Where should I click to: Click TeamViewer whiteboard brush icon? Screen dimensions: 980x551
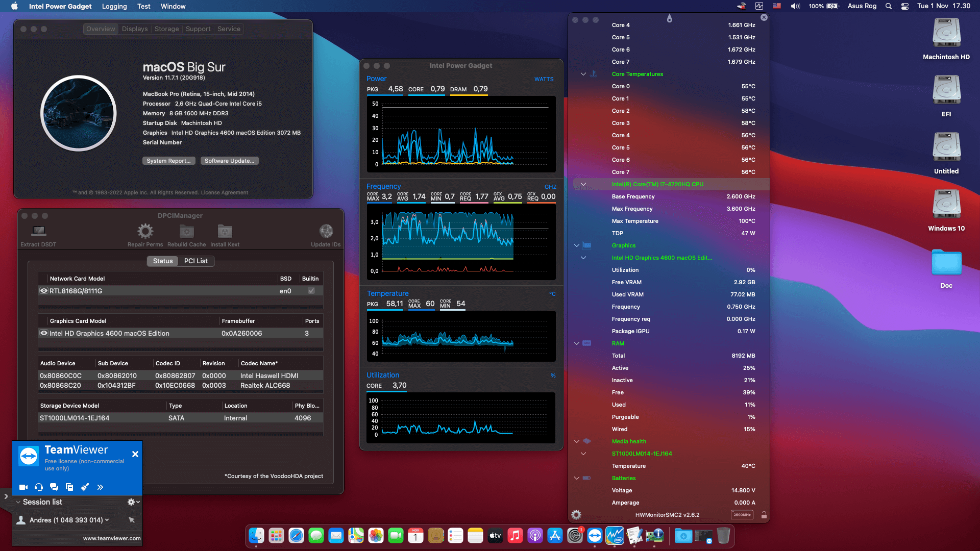click(x=85, y=487)
